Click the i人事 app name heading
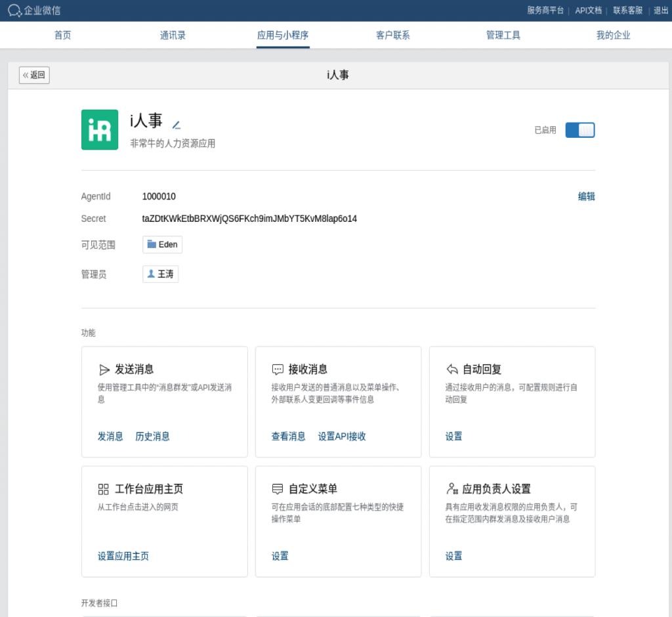The height and width of the screenshot is (617, 672). 146,121
